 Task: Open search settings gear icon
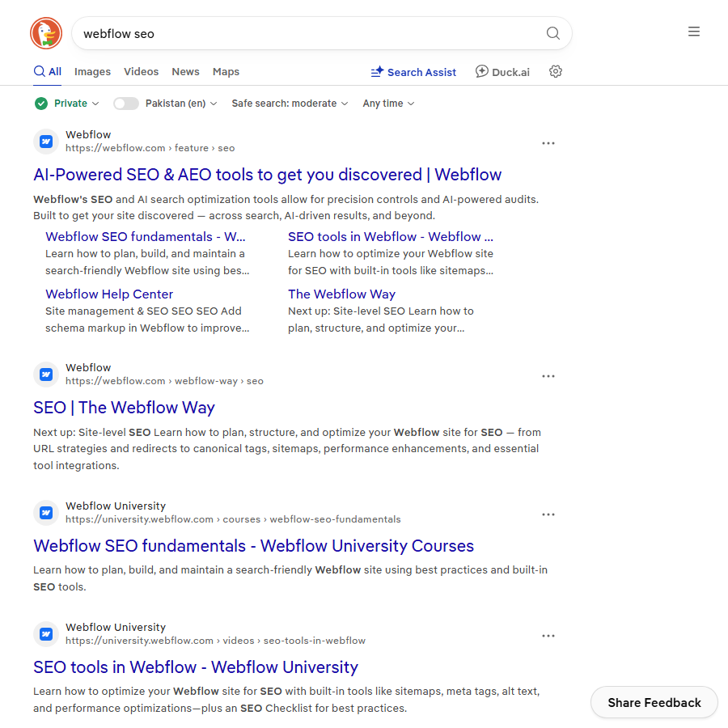click(x=555, y=71)
